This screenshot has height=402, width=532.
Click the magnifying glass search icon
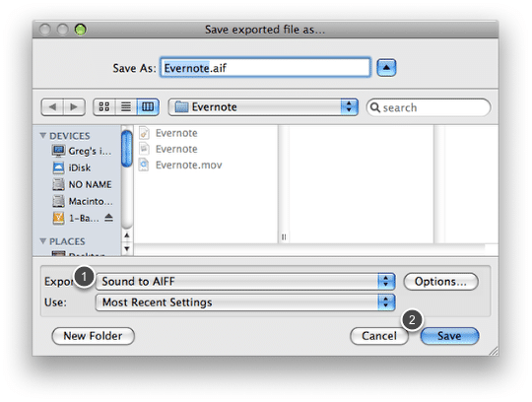point(375,107)
